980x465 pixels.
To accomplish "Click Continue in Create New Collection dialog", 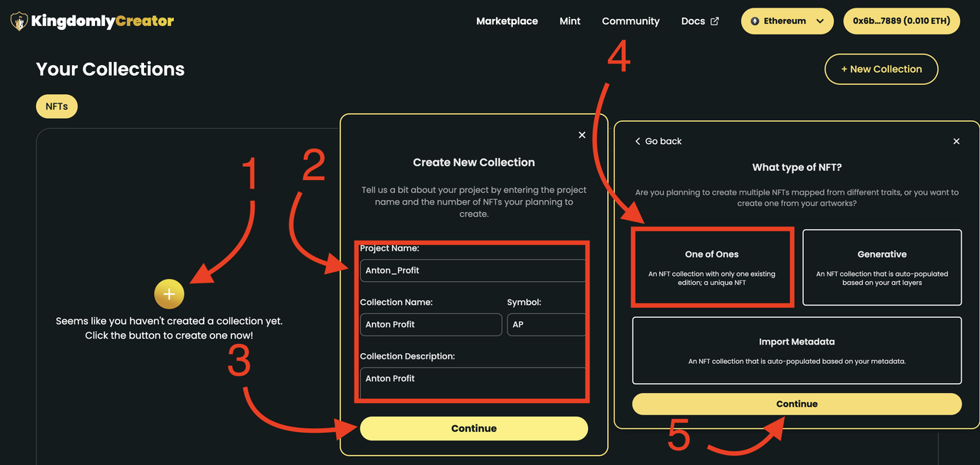I will pos(474,428).
